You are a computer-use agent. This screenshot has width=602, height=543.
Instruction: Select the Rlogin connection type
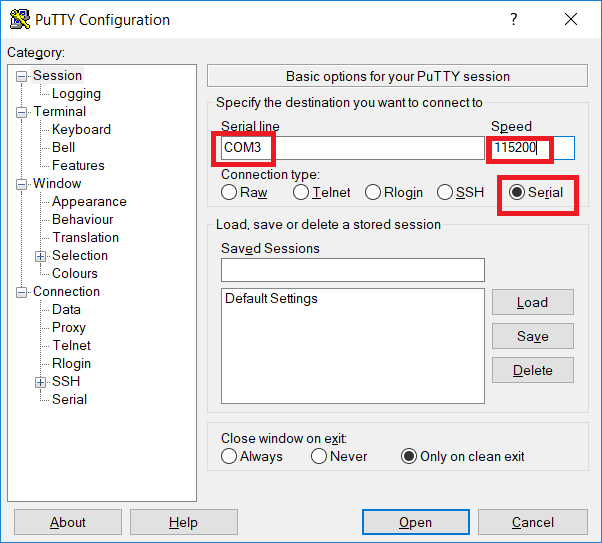click(x=394, y=192)
